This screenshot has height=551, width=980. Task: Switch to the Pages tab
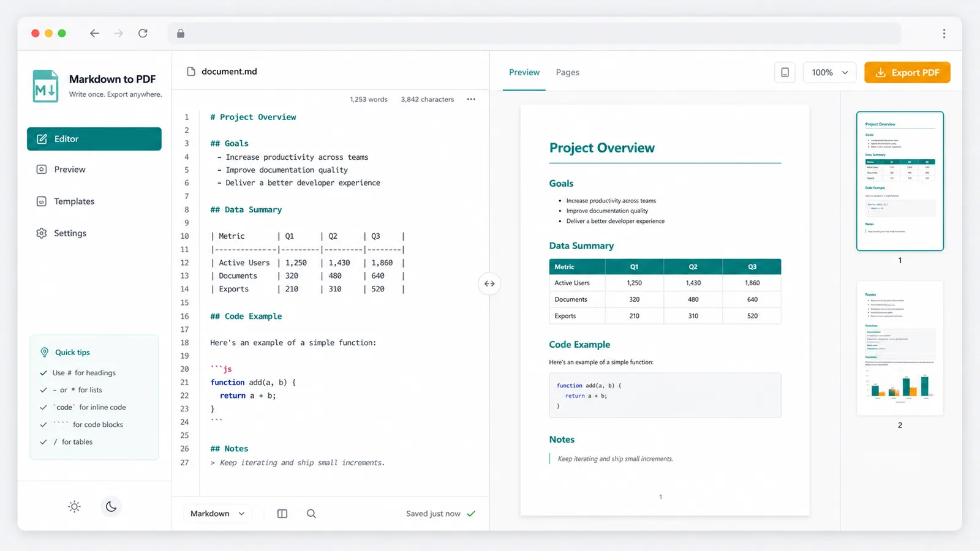coord(567,72)
